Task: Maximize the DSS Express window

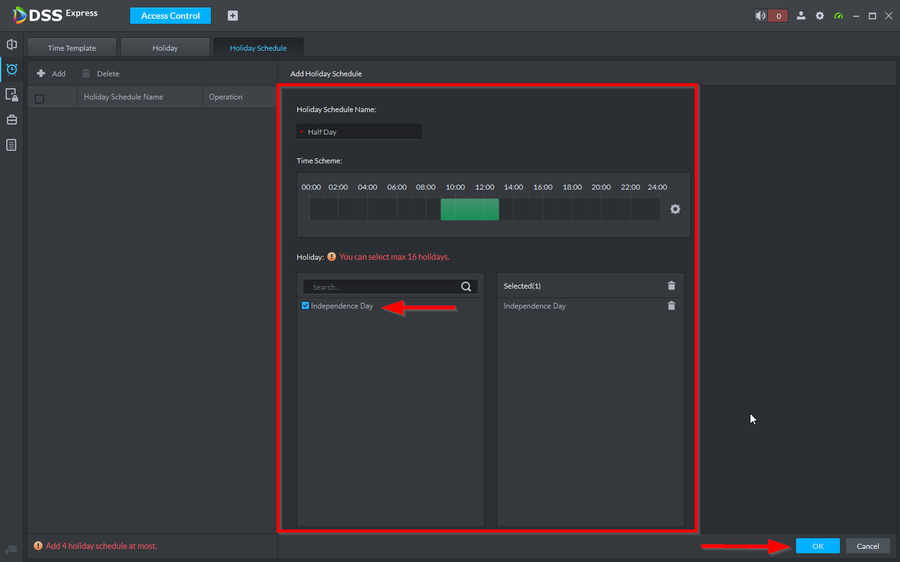Action: [872, 16]
